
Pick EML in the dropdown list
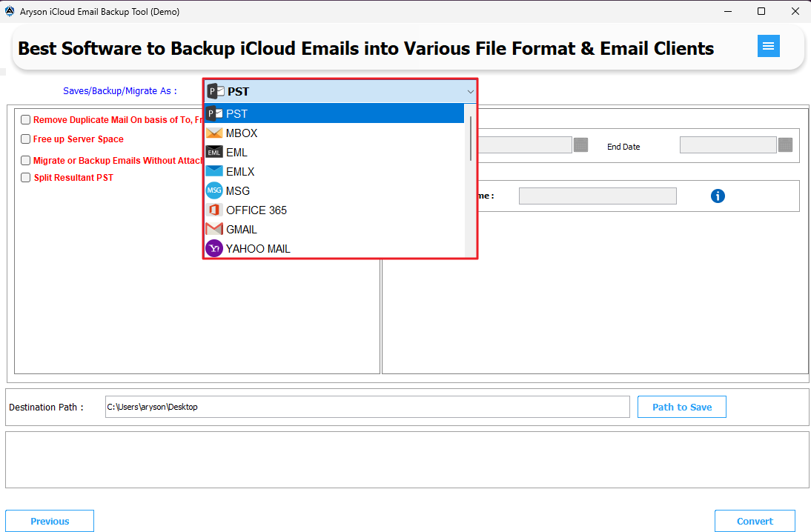coord(334,152)
